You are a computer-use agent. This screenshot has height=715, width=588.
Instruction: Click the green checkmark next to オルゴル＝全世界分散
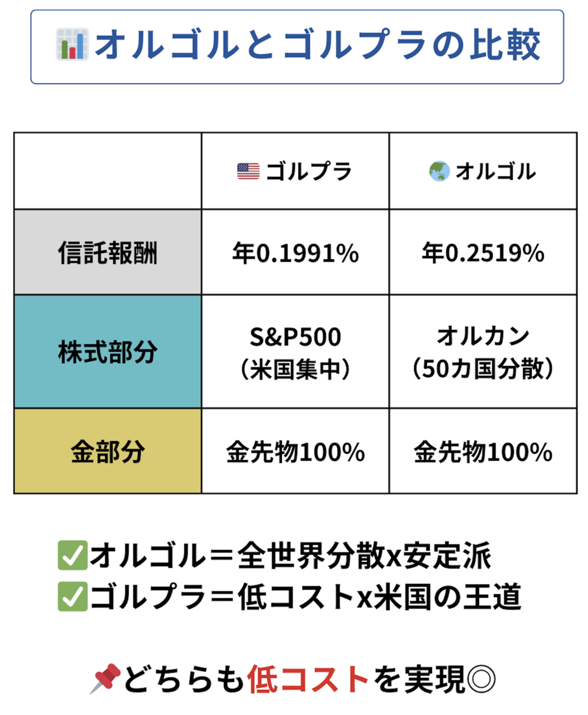[x=72, y=558]
